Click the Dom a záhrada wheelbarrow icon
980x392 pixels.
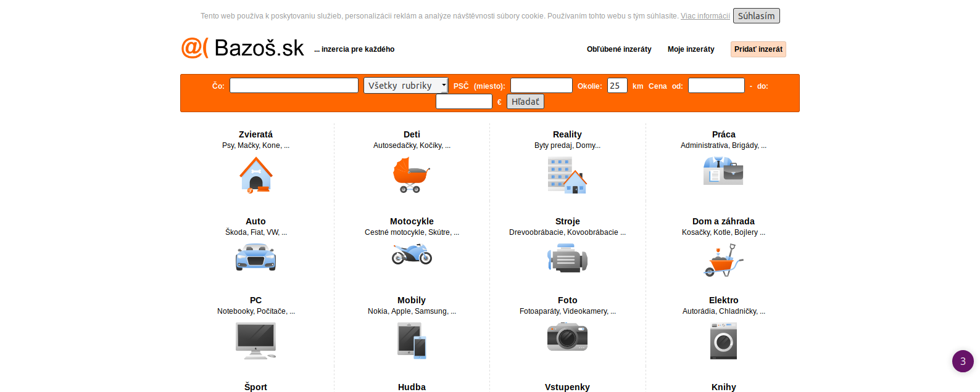[x=723, y=260]
